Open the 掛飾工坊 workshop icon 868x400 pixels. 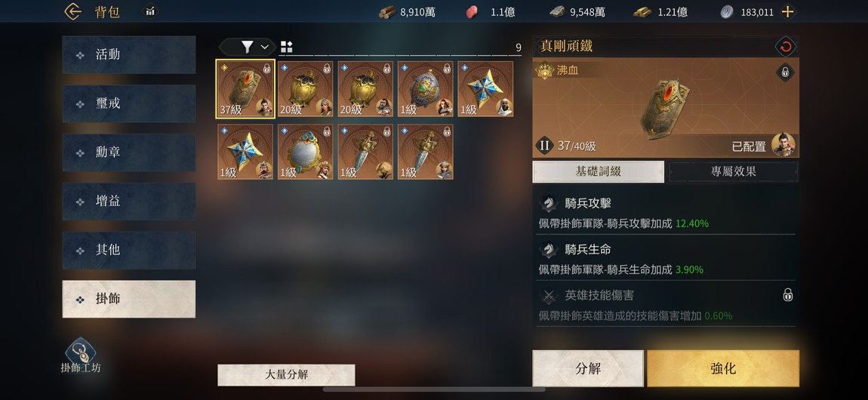(x=81, y=355)
